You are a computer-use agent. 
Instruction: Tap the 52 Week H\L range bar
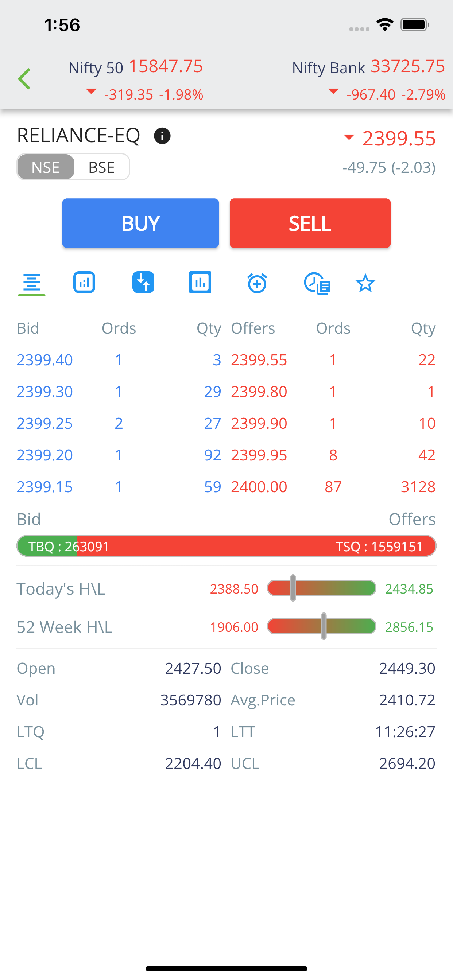322,626
